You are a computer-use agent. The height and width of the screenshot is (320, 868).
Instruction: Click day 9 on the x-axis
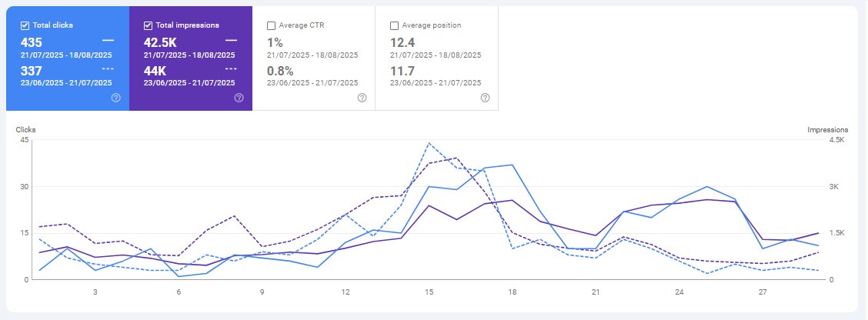[x=262, y=292]
